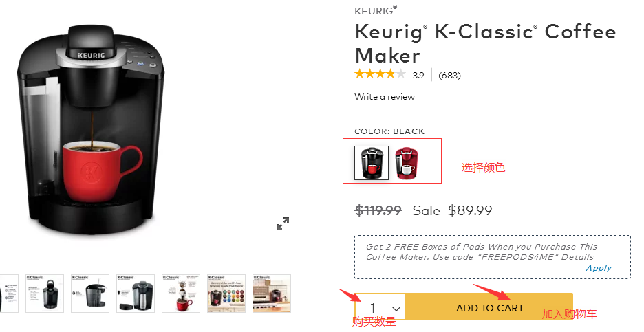Image resolution: width=644 pixels, height=332 pixels.
Task: View thumbnail of kitchen counter scene
Action: [272, 294]
